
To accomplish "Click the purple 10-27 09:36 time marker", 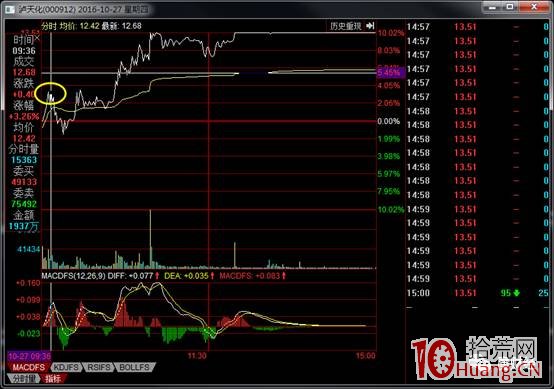I will 29,356.
